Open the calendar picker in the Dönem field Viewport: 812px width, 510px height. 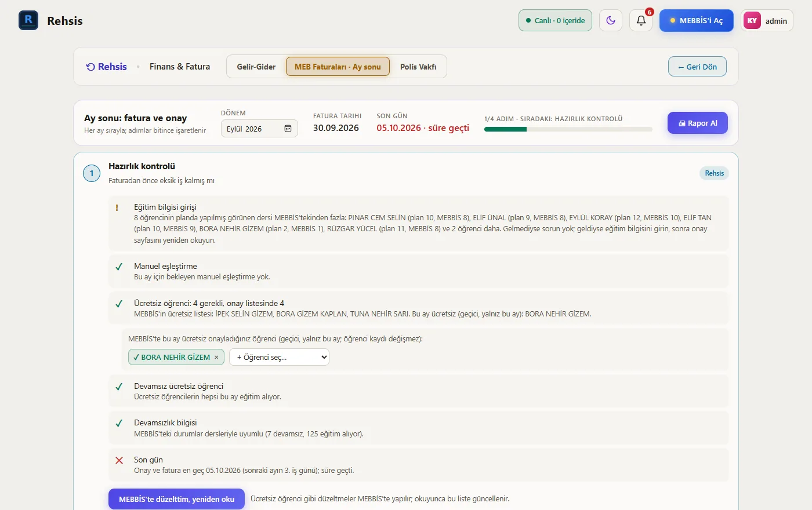(288, 129)
